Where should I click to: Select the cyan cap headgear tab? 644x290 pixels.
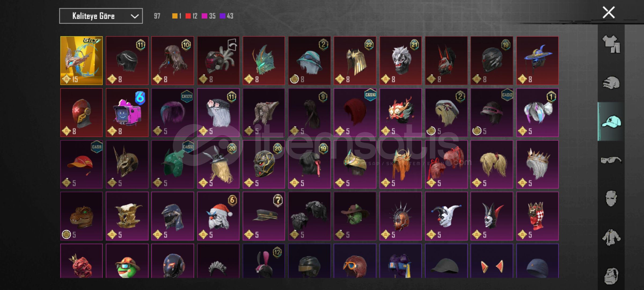point(611,121)
